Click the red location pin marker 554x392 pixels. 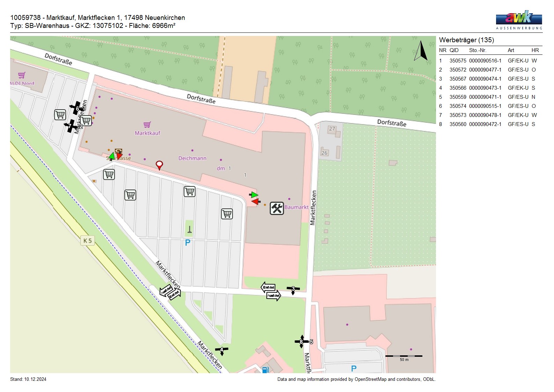[x=159, y=164]
